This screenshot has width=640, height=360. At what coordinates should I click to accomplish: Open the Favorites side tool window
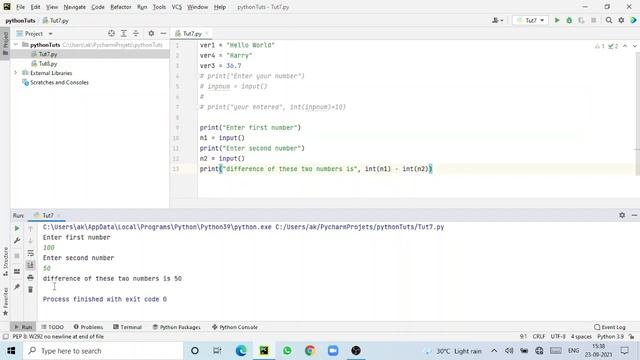[x=5, y=301]
